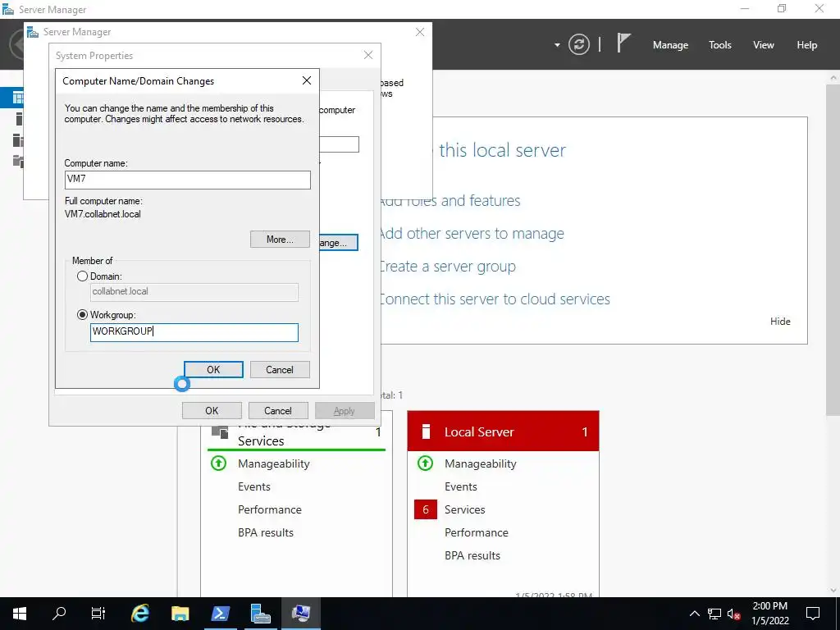The height and width of the screenshot is (630, 840).
Task: Expand the dropdown arrow beside refresh icon
Action: point(557,45)
